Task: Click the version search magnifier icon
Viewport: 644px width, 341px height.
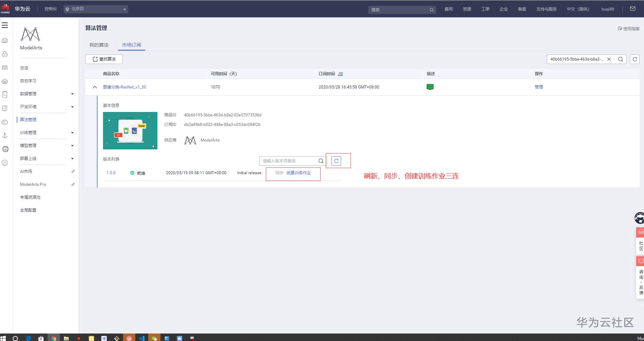Action: coord(321,161)
